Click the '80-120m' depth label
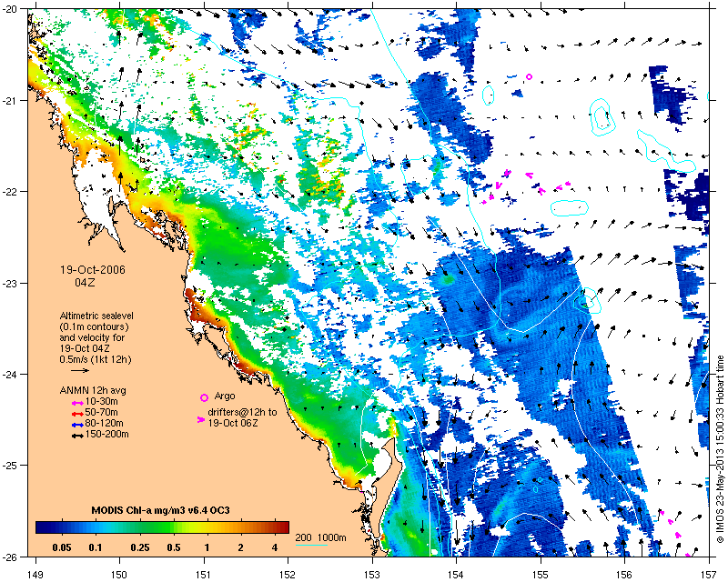Viewport: 728px width, 582px height. (x=105, y=423)
